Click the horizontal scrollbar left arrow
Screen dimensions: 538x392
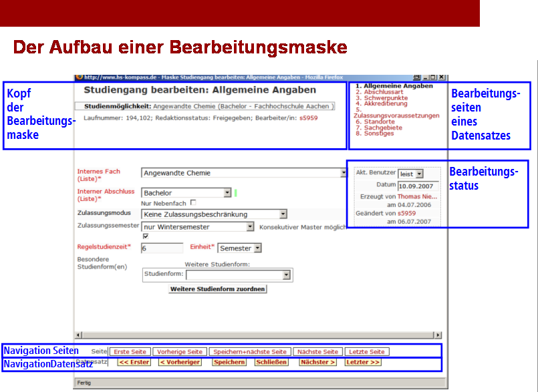(x=79, y=335)
